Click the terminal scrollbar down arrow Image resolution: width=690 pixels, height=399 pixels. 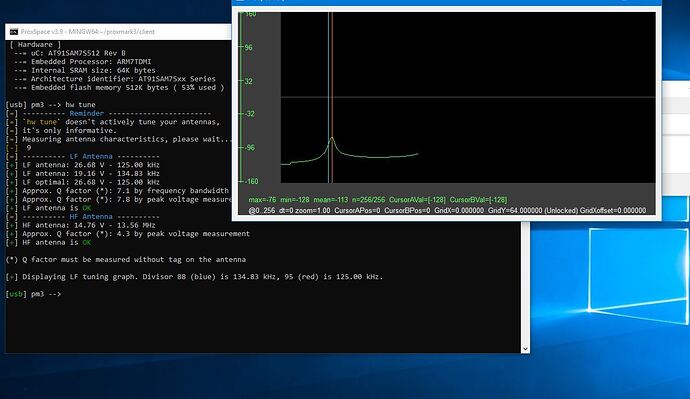tap(525, 348)
